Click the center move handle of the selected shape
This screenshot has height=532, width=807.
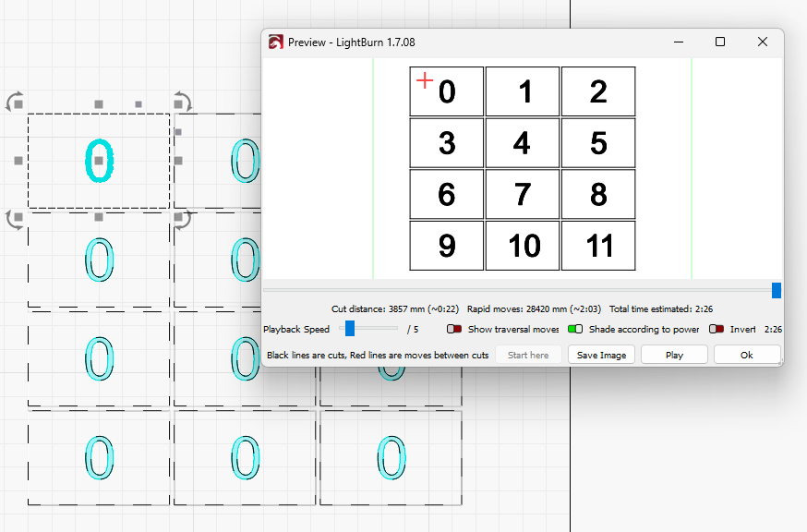[99, 161]
